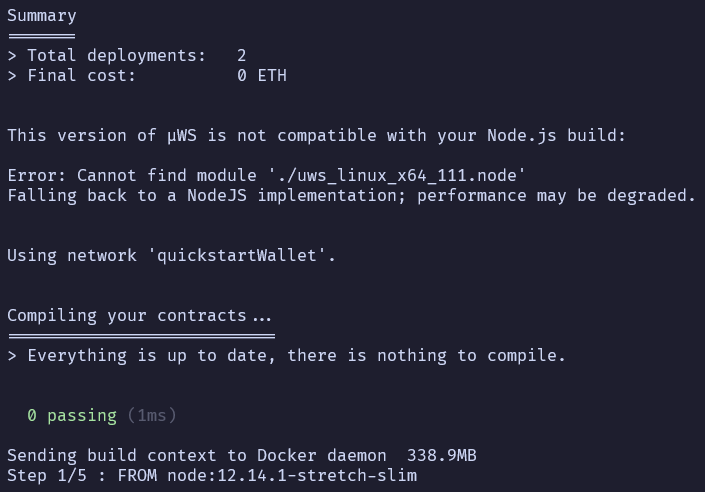Click the deployments count value 2
Viewport: 705px width, 492px height.
(x=242, y=55)
